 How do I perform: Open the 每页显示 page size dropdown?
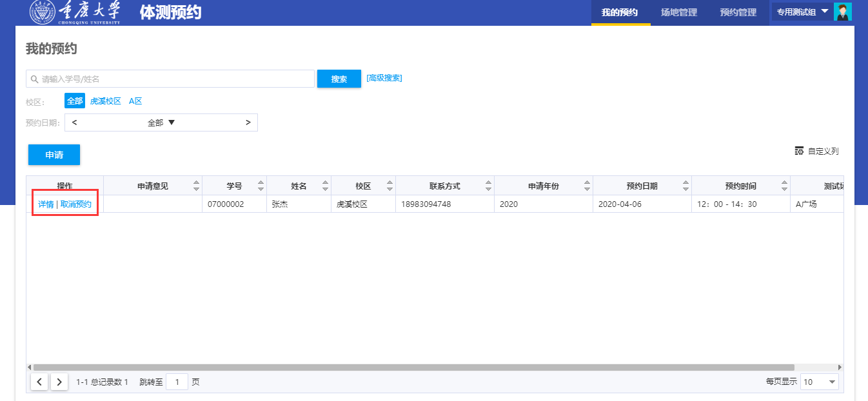(820, 382)
